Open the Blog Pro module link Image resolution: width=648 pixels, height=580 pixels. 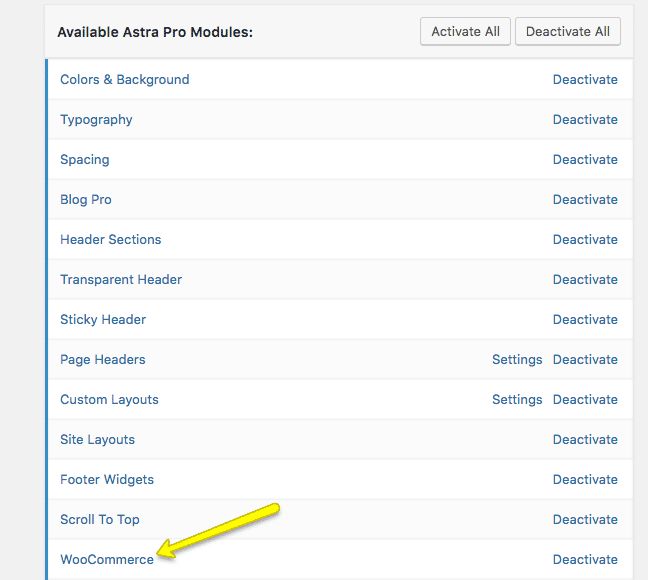tap(86, 200)
